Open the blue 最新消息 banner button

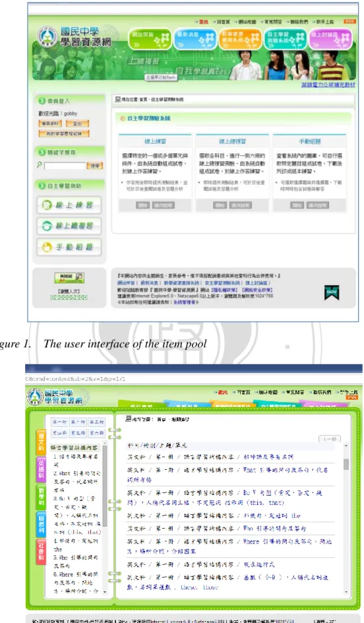pyautogui.click(x=195, y=40)
